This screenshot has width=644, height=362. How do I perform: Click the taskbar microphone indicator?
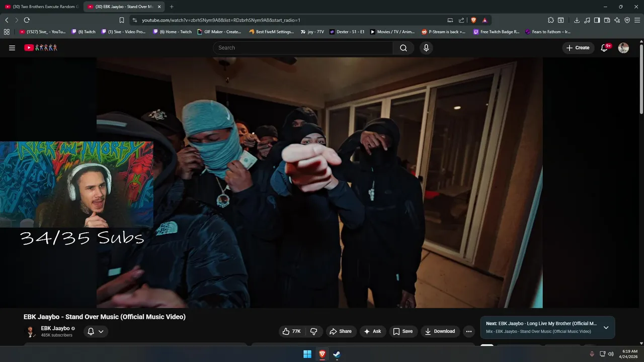point(592,354)
